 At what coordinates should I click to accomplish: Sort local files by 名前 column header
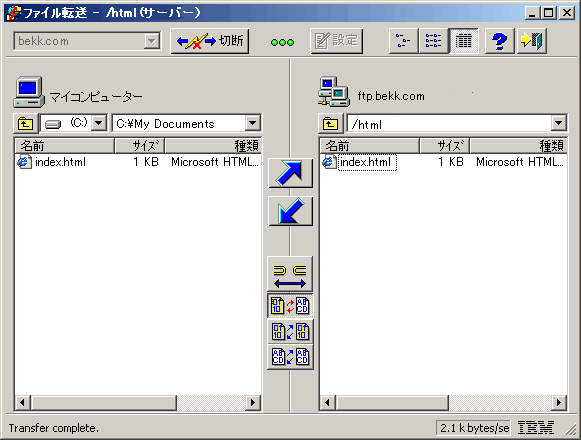(64, 146)
